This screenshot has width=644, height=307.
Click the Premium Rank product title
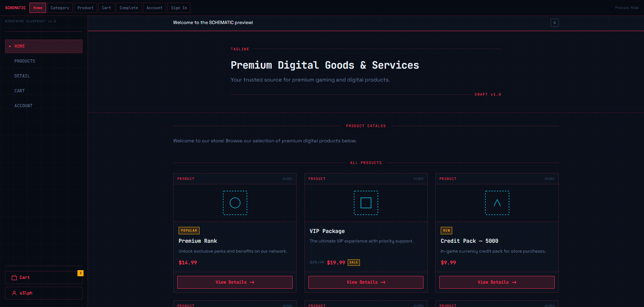tap(198, 241)
